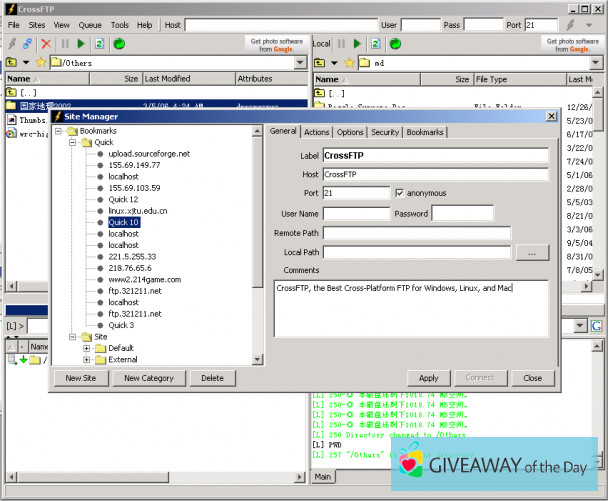Select linux.xjtu.edu.cn in bookmark tree
The image size is (608, 501).
138,211
